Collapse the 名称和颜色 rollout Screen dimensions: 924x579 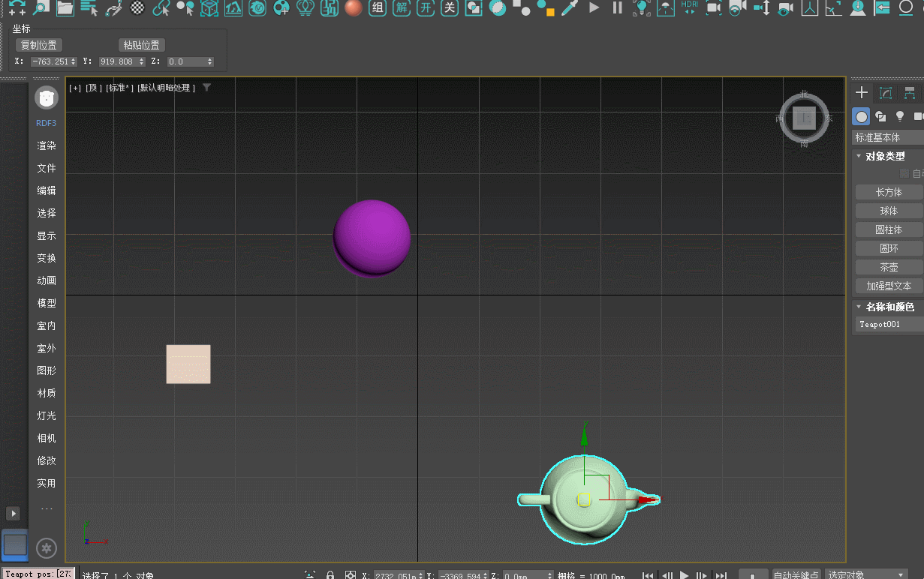coord(889,307)
